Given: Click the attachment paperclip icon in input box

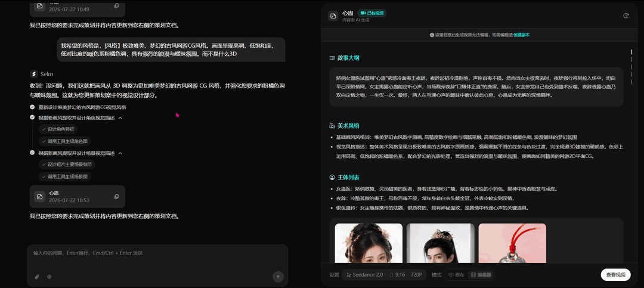Looking at the screenshot, I should [36, 277].
